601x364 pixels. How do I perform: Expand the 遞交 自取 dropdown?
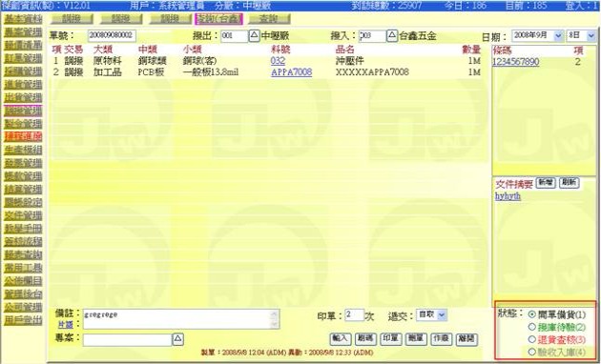pos(441,314)
